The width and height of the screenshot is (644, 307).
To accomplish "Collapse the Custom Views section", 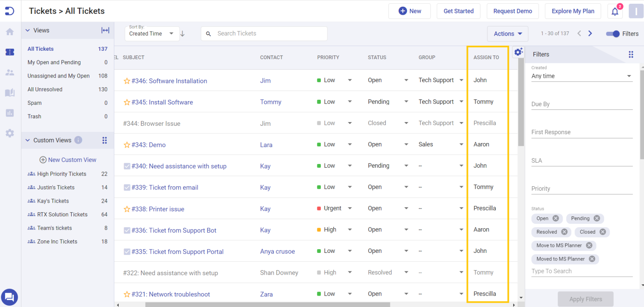I will 27,140.
